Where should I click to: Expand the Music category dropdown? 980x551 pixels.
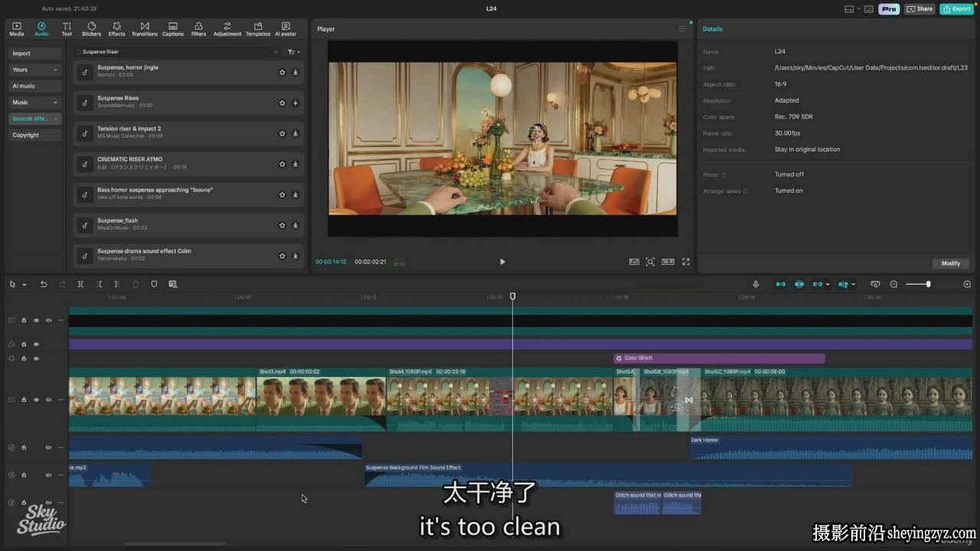pos(35,103)
